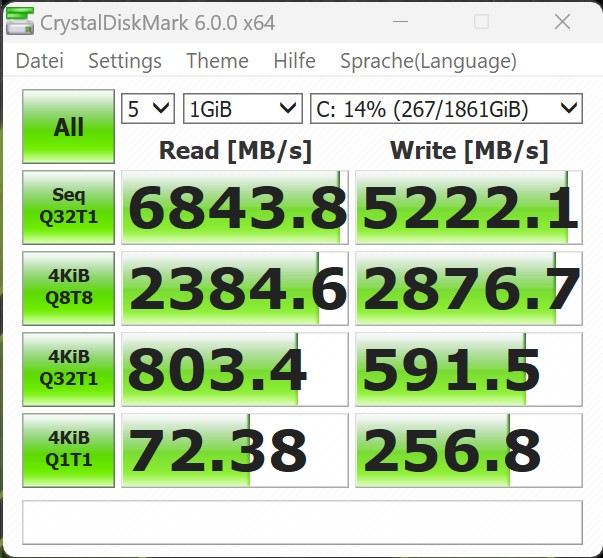Click the 4KiB Q8T8 read result 2384.6
This screenshot has width=603, height=558.
pyautogui.click(x=235, y=288)
